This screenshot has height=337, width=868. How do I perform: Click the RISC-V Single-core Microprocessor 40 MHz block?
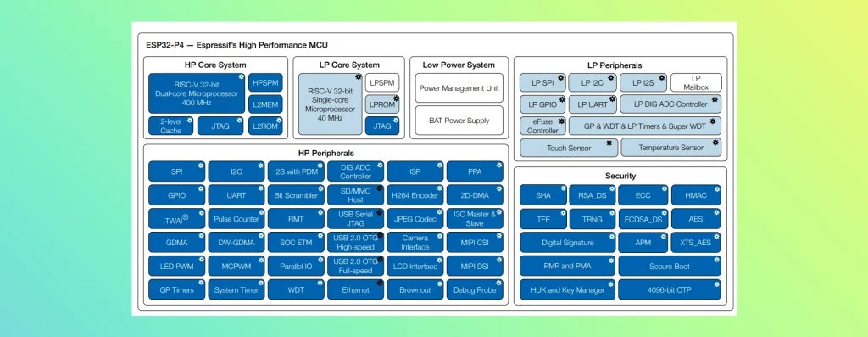click(x=331, y=104)
